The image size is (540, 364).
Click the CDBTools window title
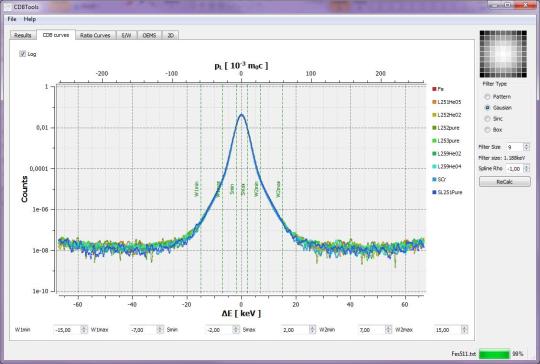26,7
